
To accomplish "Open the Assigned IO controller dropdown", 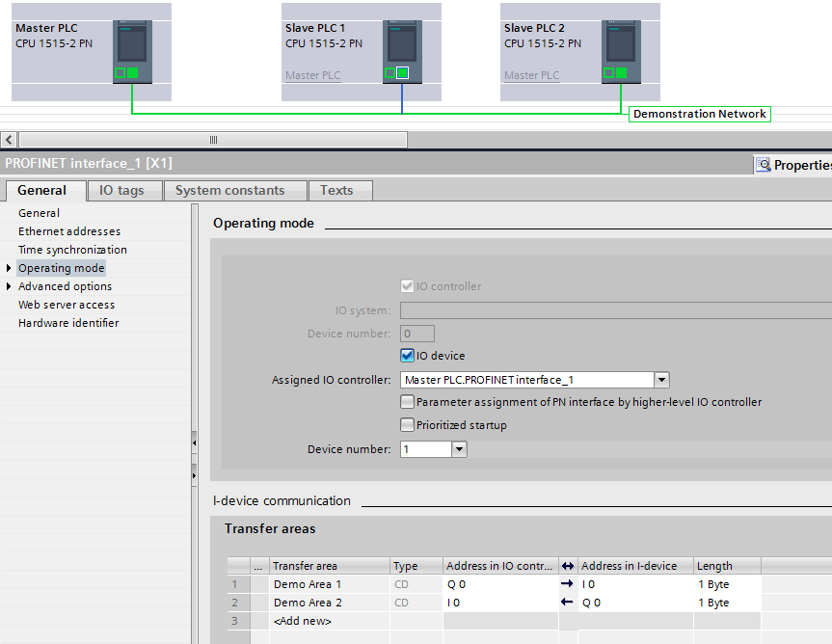I will pyautogui.click(x=661, y=380).
